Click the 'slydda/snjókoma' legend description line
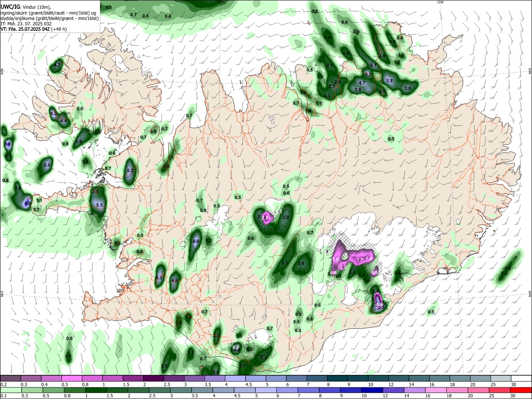532x399 pixels. (x=49, y=18)
